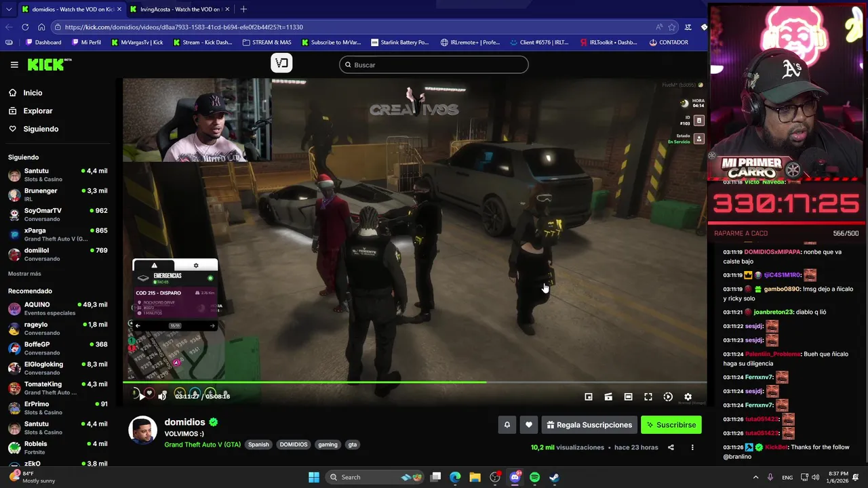Screen dimensions: 868x488
Task: Open BoffeGP recommended channel
Action: pyautogui.click(x=58, y=348)
